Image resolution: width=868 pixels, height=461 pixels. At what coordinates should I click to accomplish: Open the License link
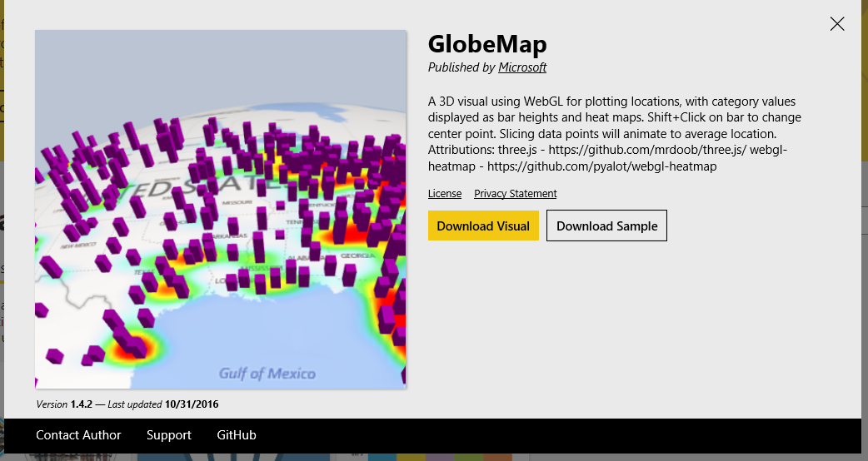[445, 193]
